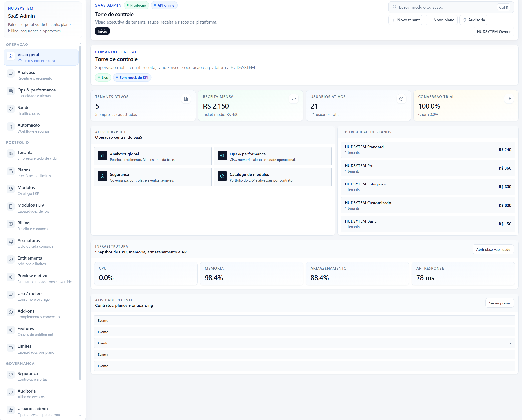Click the Features sidebar icon
Image resolution: width=522 pixels, height=420 pixels.
(11, 330)
